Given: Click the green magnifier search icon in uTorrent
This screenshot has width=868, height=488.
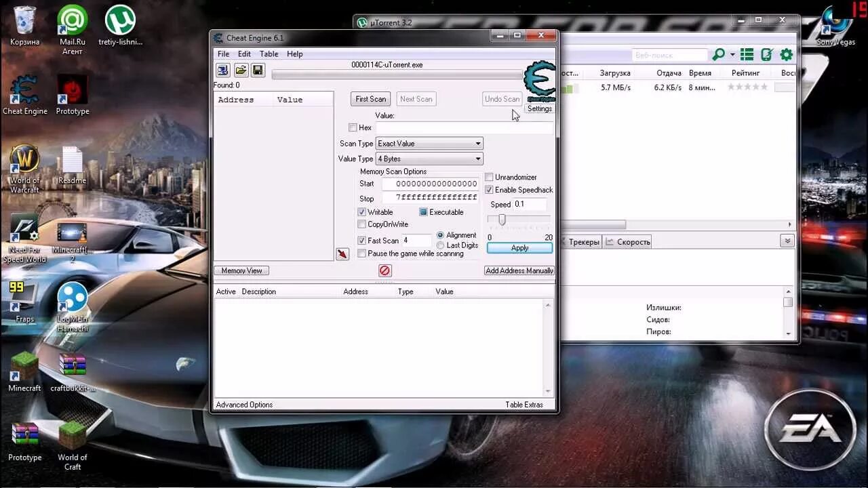Looking at the screenshot, I should (719, 55).
